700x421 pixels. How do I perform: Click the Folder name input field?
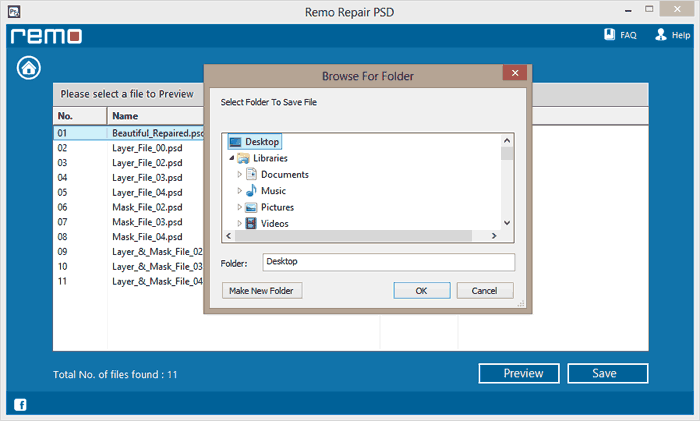click(x=389, y=262)
